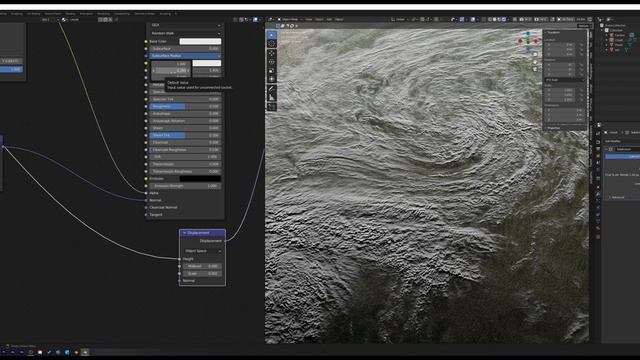Toggle viewport gizmo display button
This screenshot has height=360, width=640.
pos(462,19)
